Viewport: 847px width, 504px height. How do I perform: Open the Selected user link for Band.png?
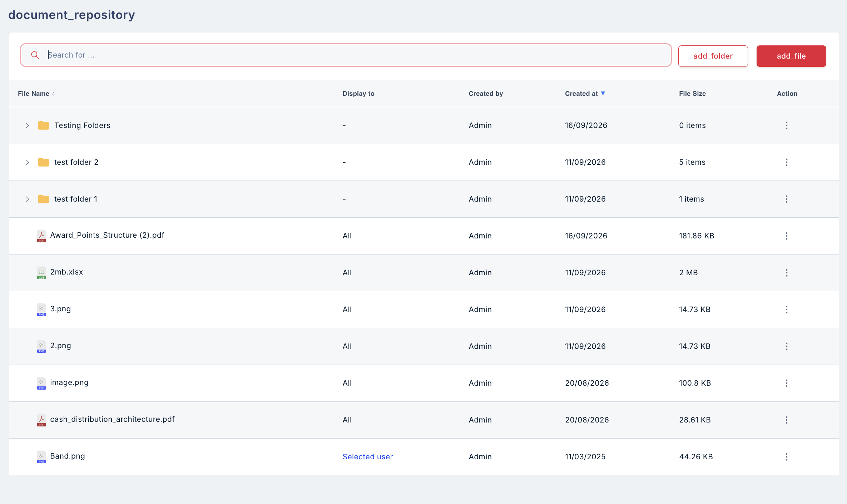coord(367,457)
